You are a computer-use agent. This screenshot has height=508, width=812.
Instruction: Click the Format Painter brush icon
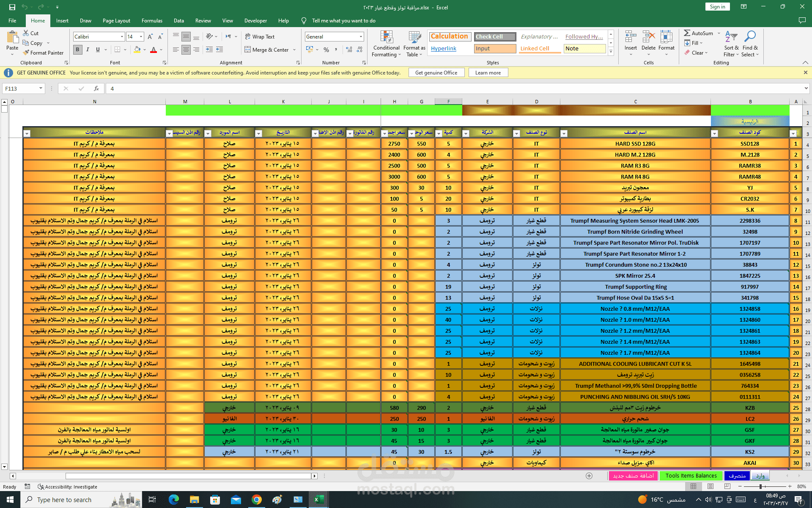pos(26,52)
